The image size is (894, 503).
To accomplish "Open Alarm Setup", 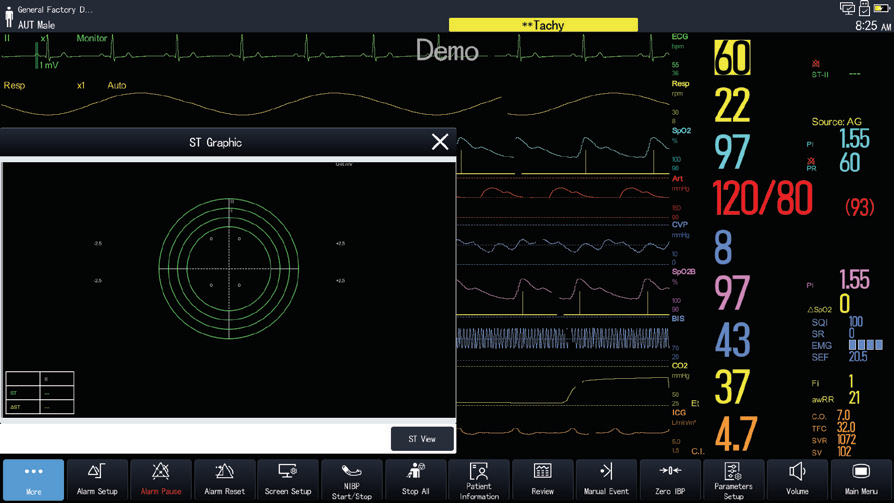I will coord(97,479).
